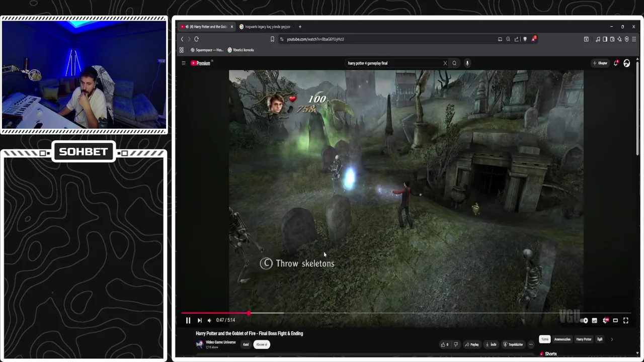
Task: Open Video Game Universe channel avatar
Action: tap(199, 344)
